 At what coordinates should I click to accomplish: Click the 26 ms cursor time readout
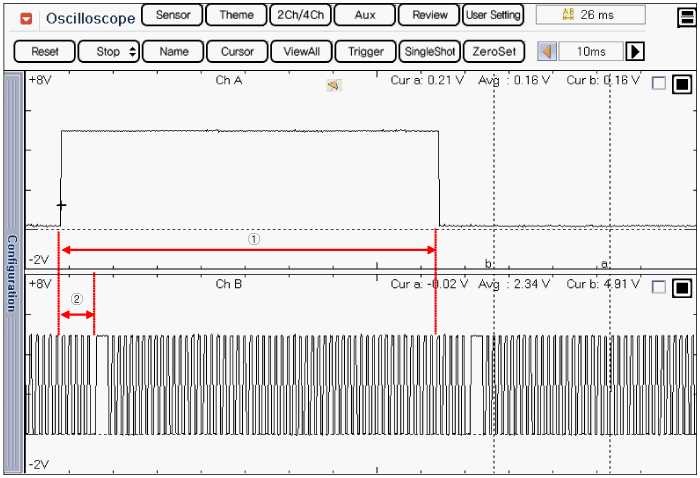[x=590, y=15]
